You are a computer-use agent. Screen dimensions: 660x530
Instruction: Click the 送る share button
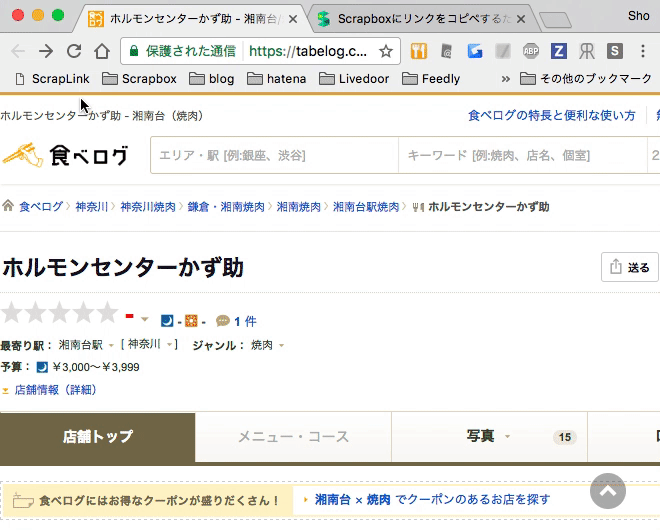coord(629,267)
